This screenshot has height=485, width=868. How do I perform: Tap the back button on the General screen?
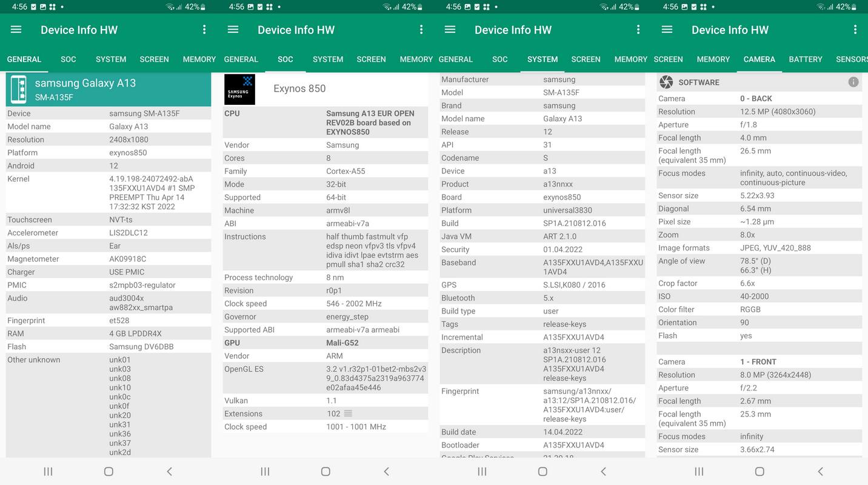pyautogui.click(x=169, y=471)
